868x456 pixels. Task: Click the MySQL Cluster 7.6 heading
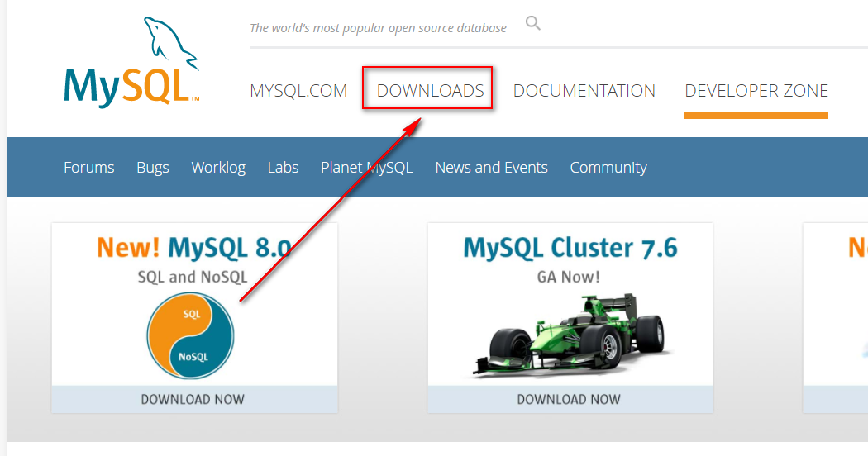[x=570, y=247]
